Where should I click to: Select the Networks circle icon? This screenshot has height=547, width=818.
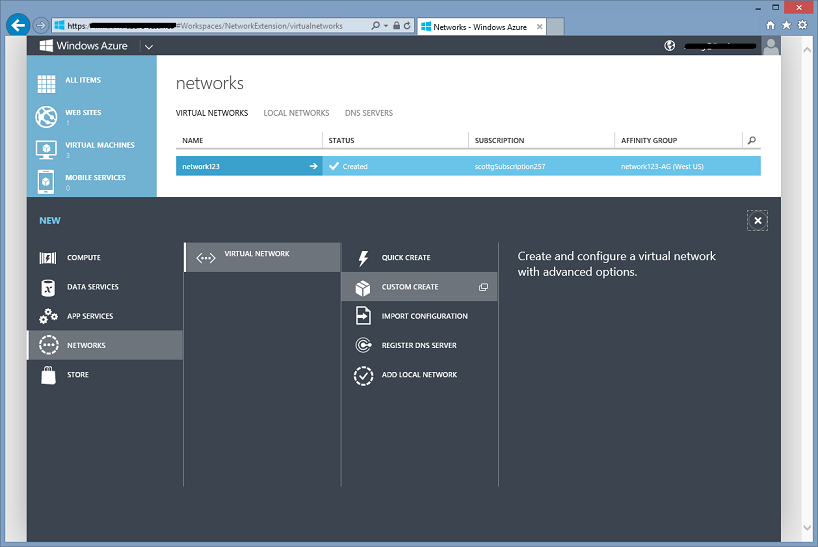click(x=49, y=345)
